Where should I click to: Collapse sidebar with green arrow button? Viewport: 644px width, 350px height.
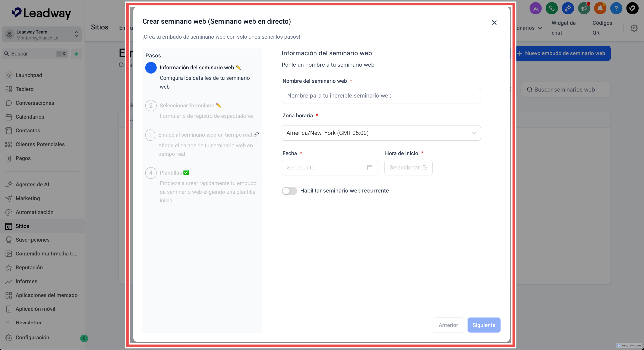pyautogui.click(x=84, y=338)
